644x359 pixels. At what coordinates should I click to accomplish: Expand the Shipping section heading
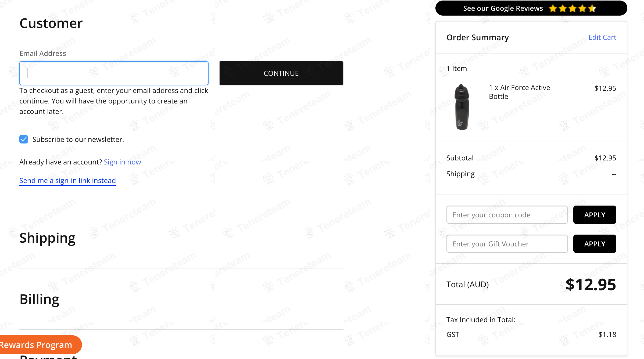click(48, 238)
